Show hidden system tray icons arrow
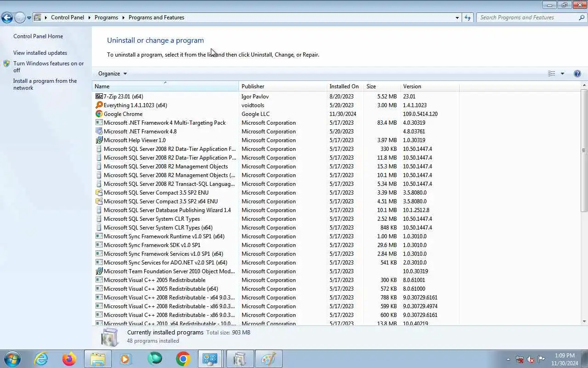This screenshot has width=588, height=368. 508,359
